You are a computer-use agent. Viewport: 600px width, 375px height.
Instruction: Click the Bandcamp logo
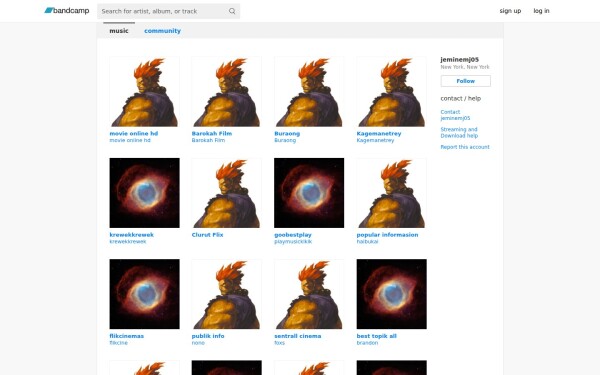click(x=67, y=11)
